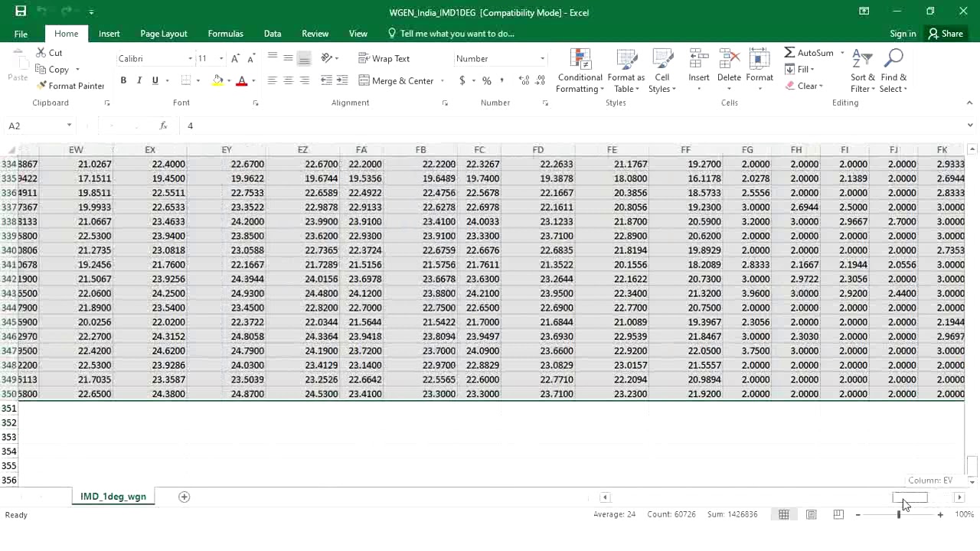
Task: Expand the Name Box dropdown
Action: pos(69,126)
